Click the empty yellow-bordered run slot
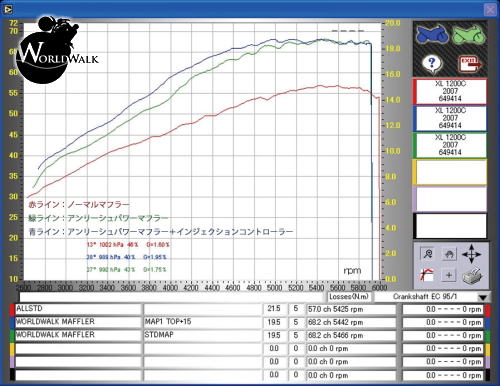This screenshot has height=386, width=500. coord(450,172)
